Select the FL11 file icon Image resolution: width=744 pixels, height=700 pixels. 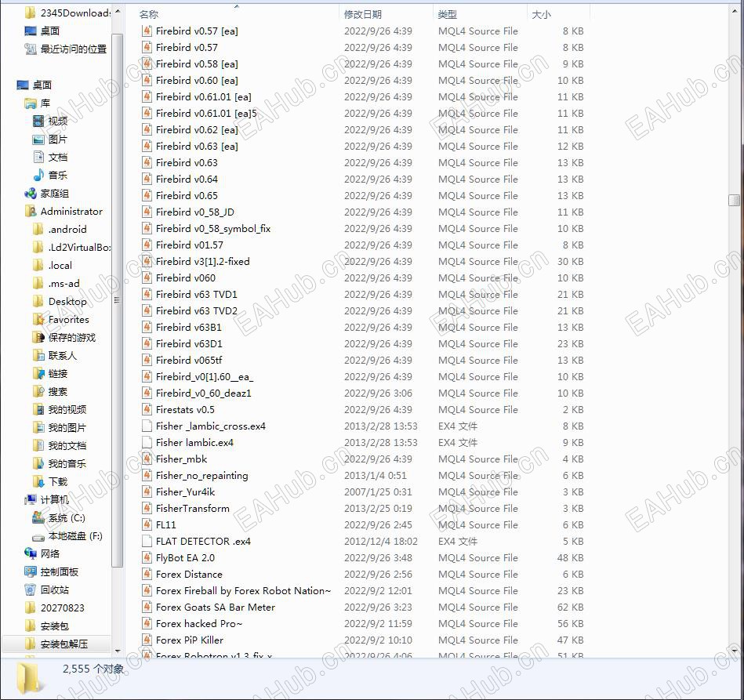pyautogui.click(x=147, y=525)
